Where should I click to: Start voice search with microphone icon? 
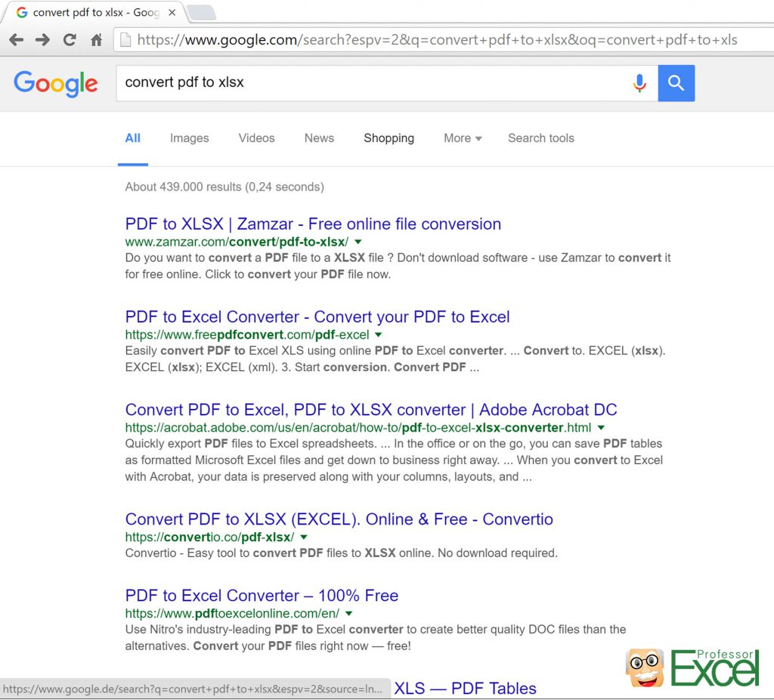click(639, 83)
